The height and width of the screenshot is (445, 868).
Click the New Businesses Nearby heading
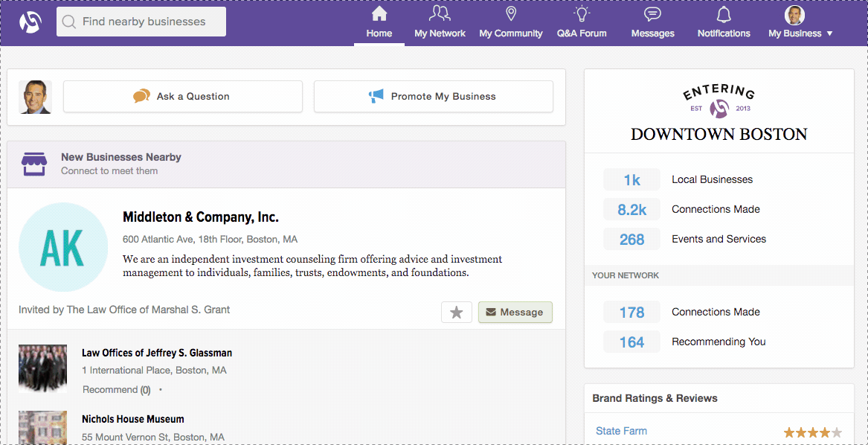pyautogui.click(x=120, y=157)
